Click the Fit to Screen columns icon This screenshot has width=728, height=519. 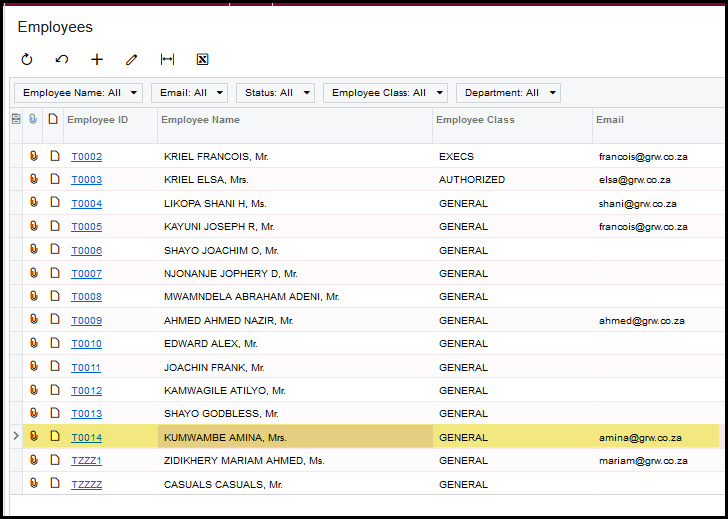pyautogui.click(x=167, y=60)
